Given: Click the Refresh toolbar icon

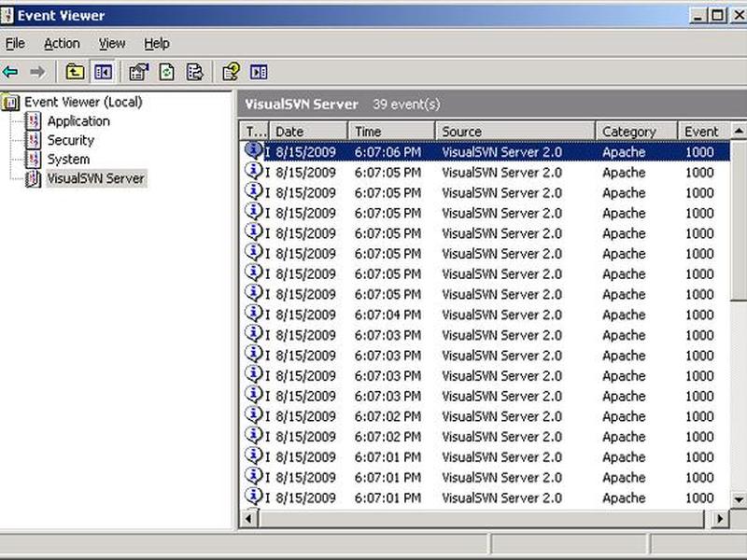Looking at the screenshot, I should pos(166,73).
